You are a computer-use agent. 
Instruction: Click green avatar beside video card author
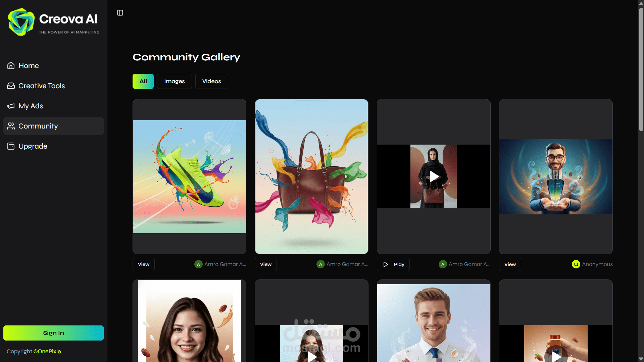coord(443,264)
